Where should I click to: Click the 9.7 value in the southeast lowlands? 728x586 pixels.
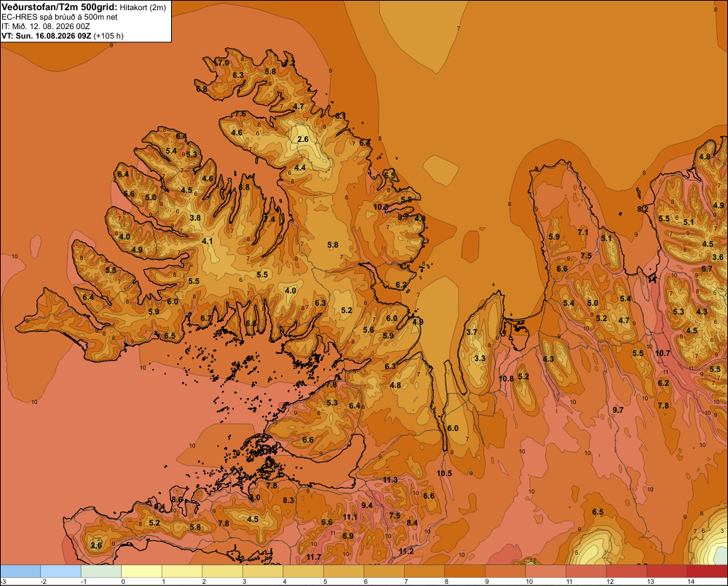coord(618,410)
